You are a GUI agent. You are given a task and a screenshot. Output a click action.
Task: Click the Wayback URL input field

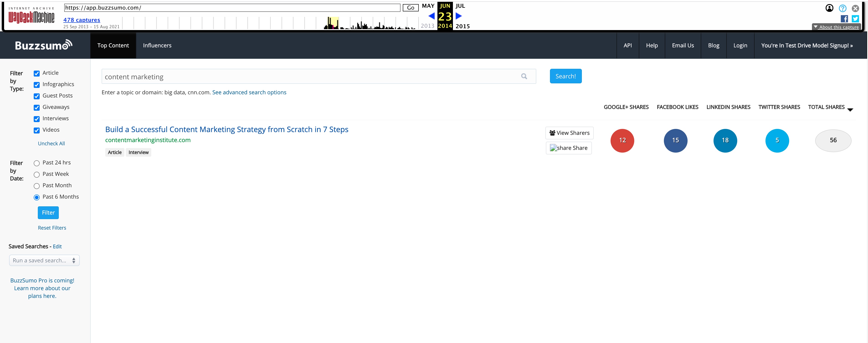[x=232, y=8]
